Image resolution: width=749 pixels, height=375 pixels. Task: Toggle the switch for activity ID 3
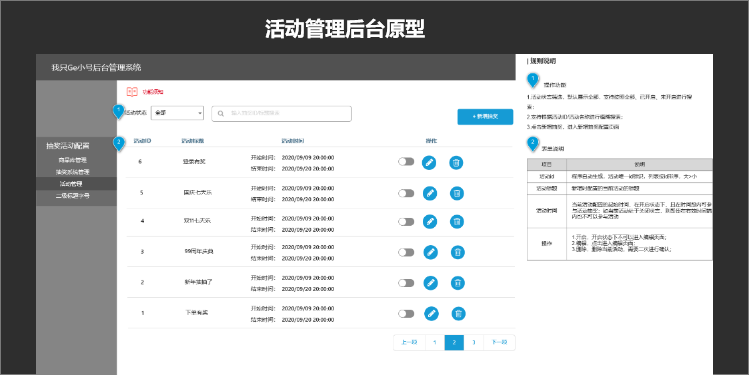click(x=406, y=252)
